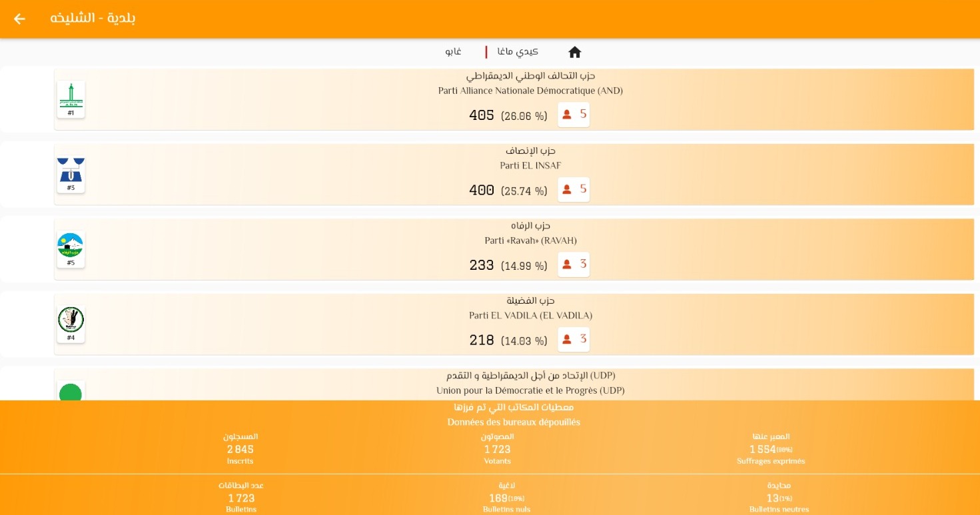The height and width of the screenshot is (515, 980).
Task: Select the Parti EL INSAF result row
Action: coord(530,166)
